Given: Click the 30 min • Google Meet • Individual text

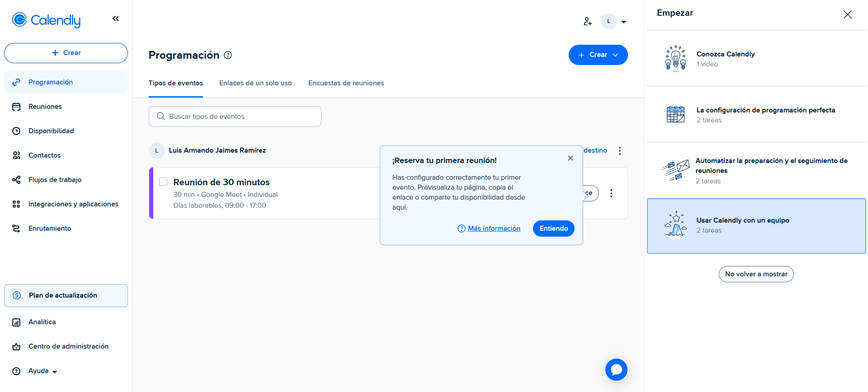Looking at the screenshot, I should click(x=226, y=195).
